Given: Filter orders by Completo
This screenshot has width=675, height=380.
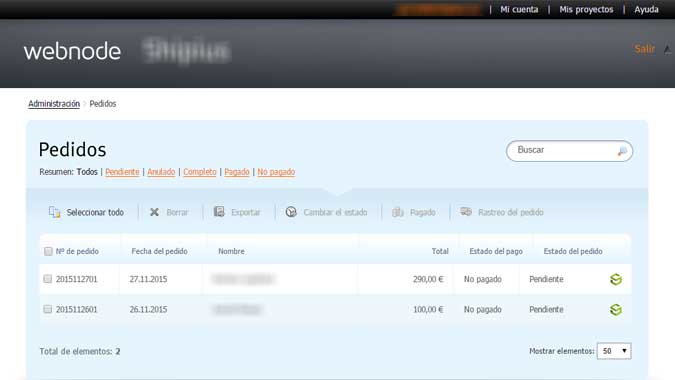Looking at the screenshot, I should coord(200,172).
